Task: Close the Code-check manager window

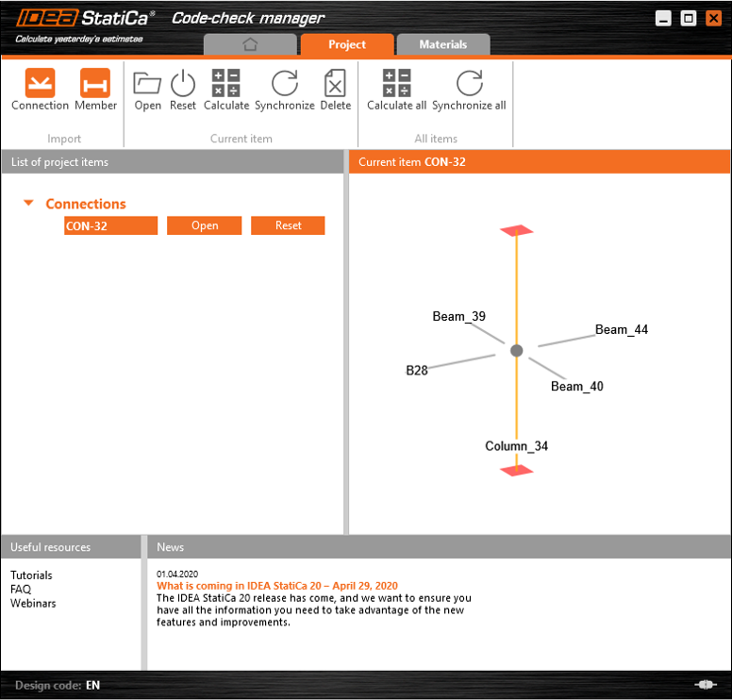Action: pos(713,18)
